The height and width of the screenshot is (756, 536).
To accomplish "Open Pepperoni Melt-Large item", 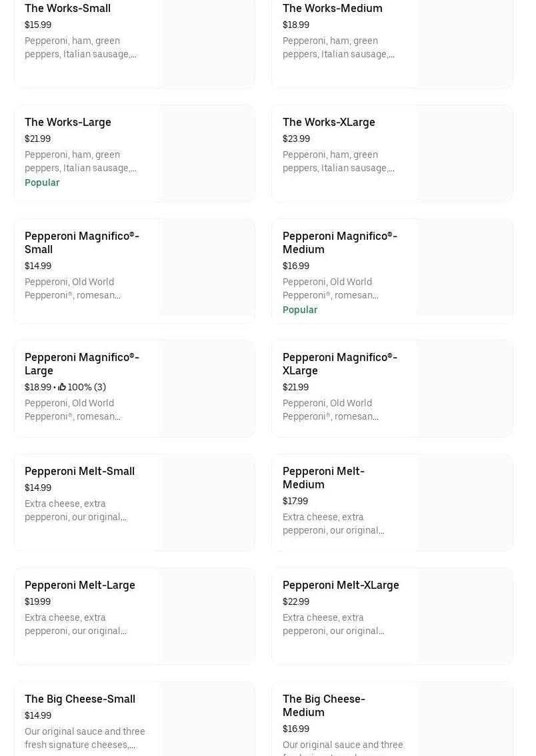I will pos(79,585).
